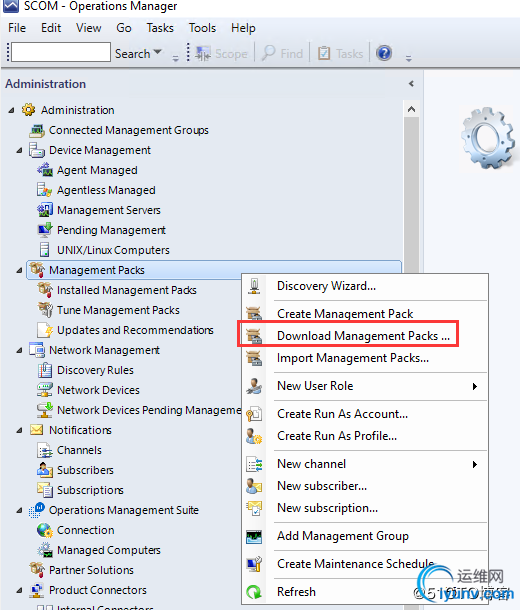Click the Tune Management Packs icon
The width and height of the screenshot is (520, 610).
click(45, 310)
